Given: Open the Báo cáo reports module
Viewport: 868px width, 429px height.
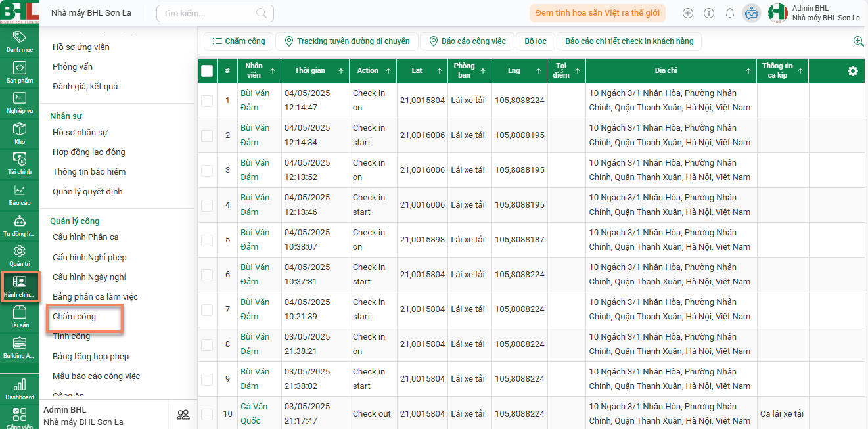Looking at the screenshot, I should 20,194.
